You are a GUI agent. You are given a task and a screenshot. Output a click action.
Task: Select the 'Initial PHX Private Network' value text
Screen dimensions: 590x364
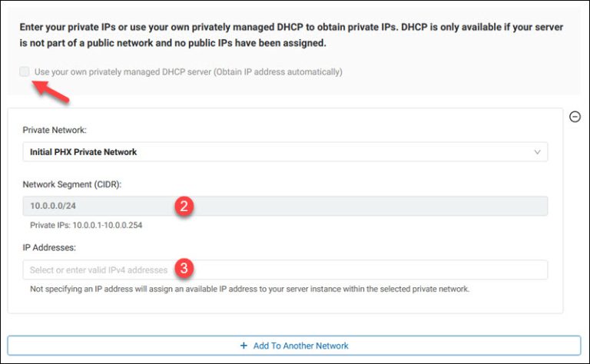pos(84,152)
